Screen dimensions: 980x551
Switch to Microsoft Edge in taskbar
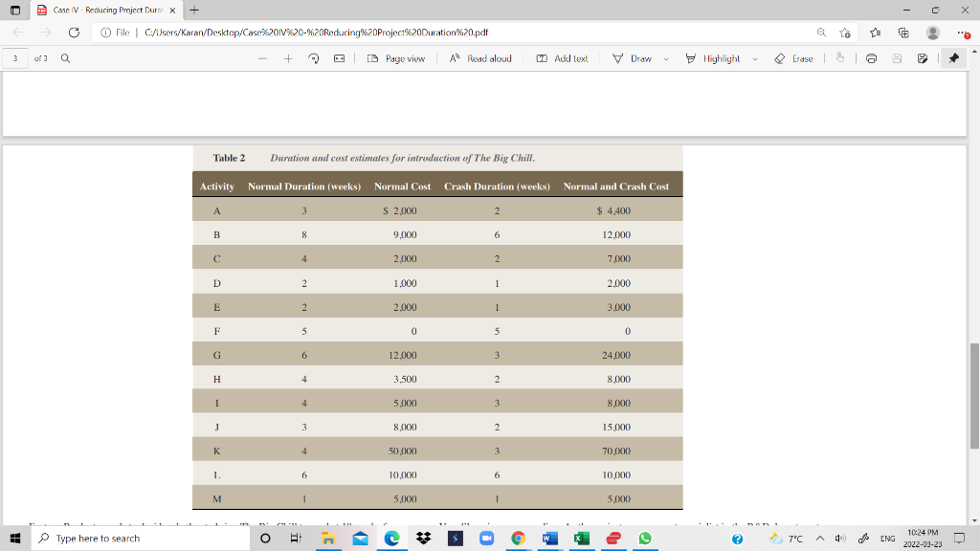[391, 538]
